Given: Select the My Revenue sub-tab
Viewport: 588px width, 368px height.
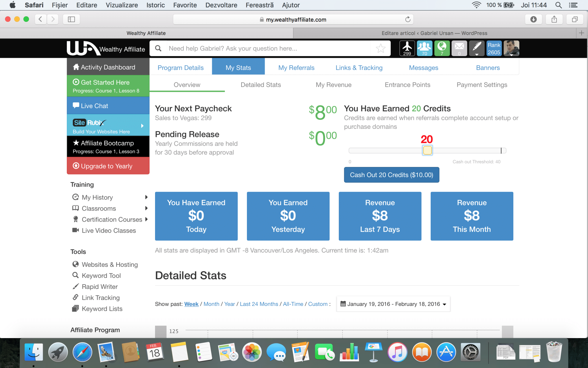Looking at the screenshot, I should [334, 85].
